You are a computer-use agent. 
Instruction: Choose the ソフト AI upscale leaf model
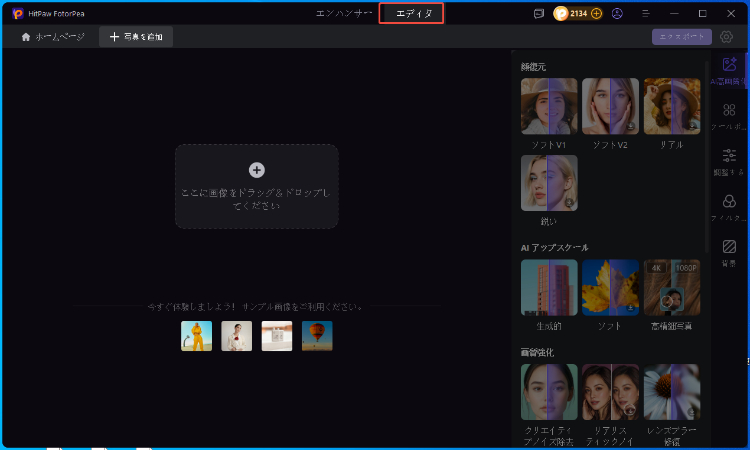click(x=610, y=287)
